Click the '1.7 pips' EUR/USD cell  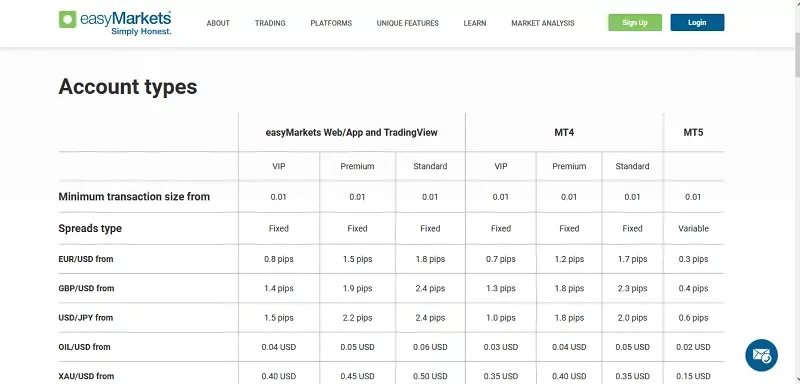tap(632, 259)
